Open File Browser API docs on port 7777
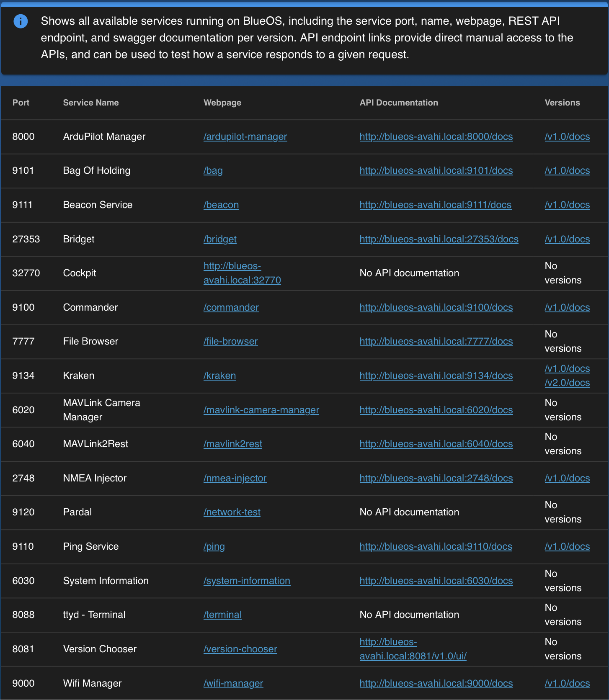Image resolution: width=609 pixels, height=700 pixels. (436, 341)
